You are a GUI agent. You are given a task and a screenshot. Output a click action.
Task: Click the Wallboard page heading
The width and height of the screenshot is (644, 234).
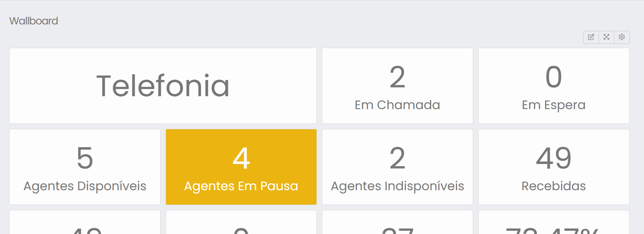click(34, 21)
